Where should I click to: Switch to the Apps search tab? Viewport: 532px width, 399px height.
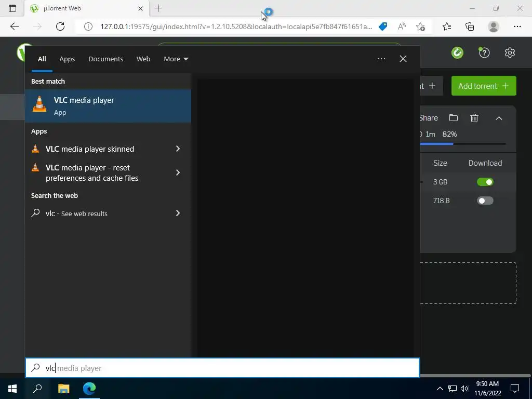click(67, 59)
